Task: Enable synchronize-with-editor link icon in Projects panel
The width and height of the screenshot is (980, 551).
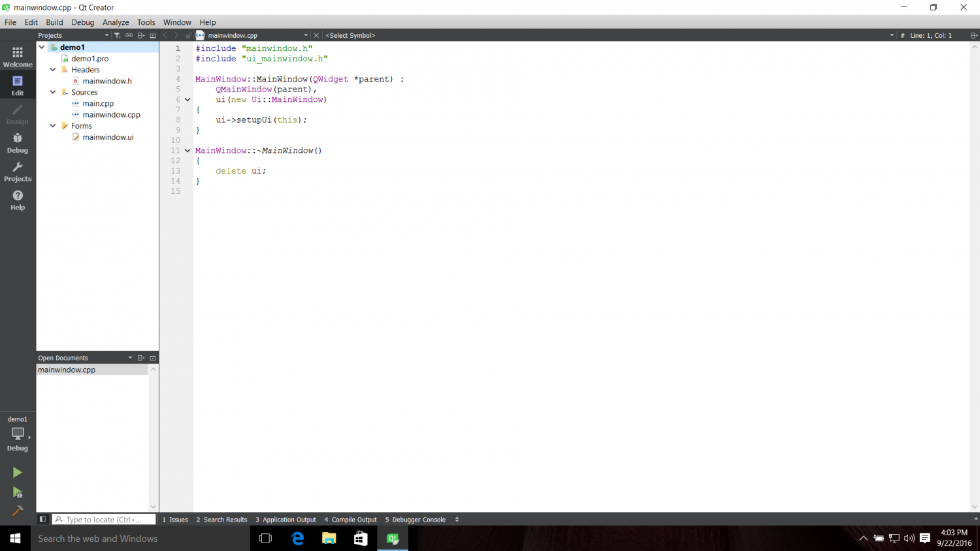Action: coord(129,35)
